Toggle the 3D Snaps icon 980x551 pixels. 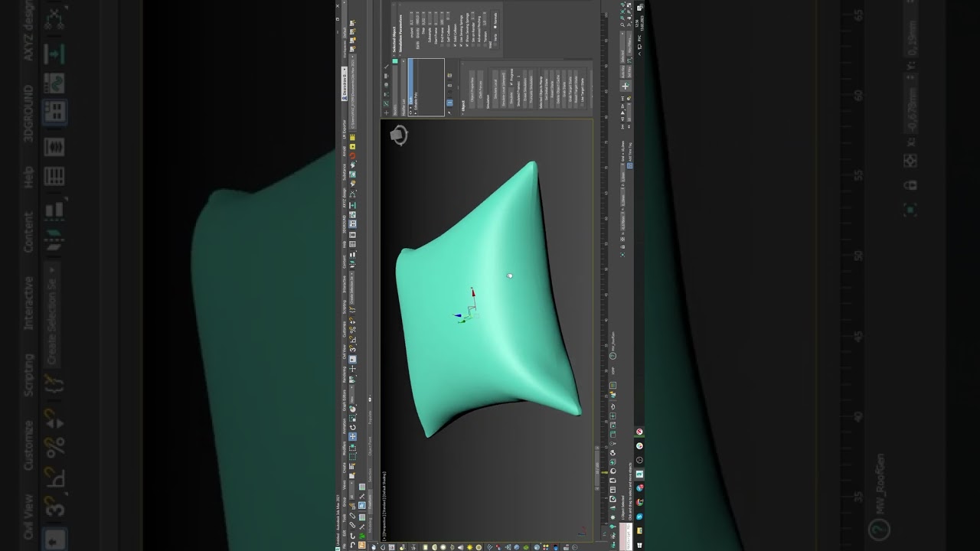353,348
